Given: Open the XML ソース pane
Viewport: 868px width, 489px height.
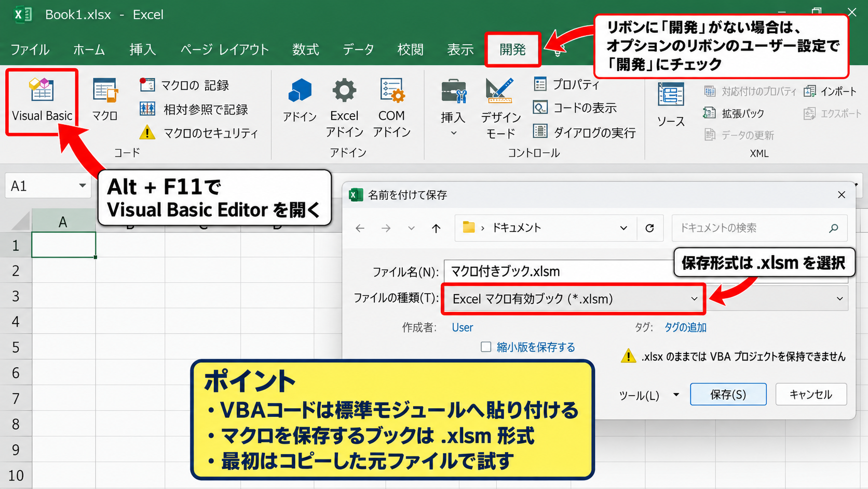Looking at the screenshot, I should pyautogui.click(x=671, y=105).
